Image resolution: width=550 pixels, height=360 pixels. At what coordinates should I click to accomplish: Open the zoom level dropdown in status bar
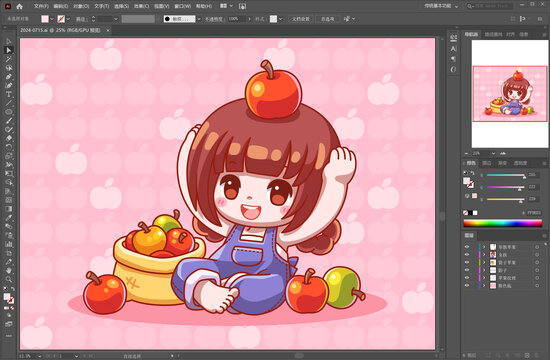pos(39,356)
